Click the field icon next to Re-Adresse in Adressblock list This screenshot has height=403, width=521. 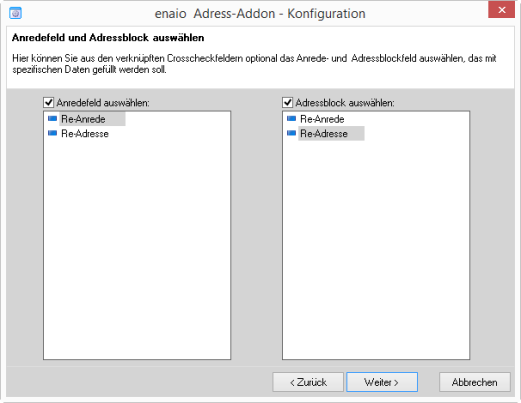[291, 133]
